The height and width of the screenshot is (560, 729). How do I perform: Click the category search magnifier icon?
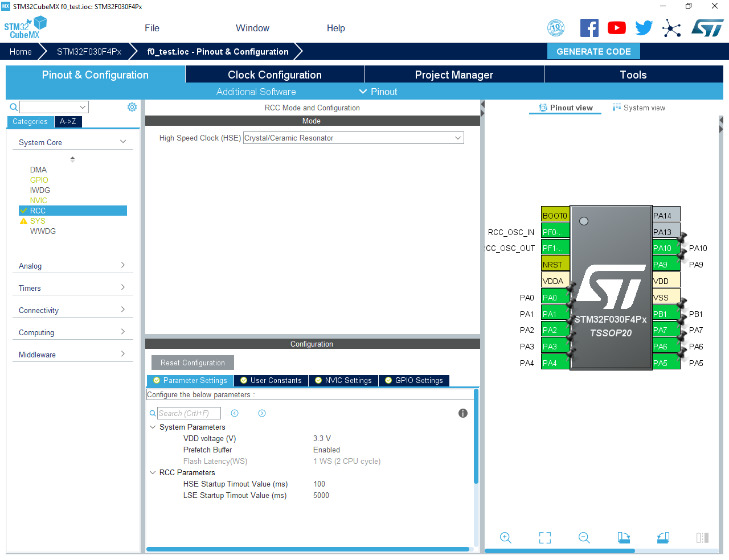coord(14,107)
